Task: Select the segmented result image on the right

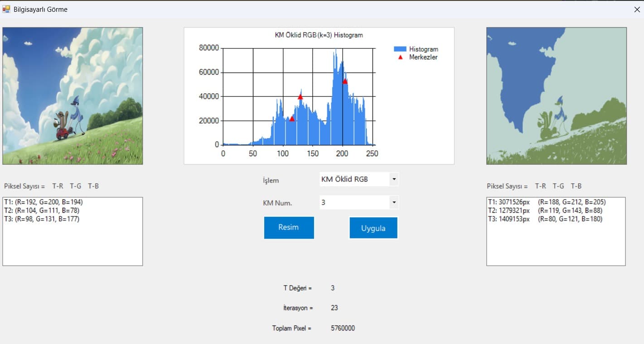Action: [x=557, y=96]
